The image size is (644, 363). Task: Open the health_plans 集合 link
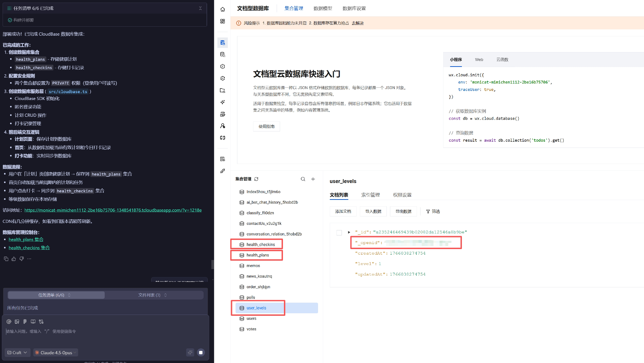(x=26, y=239)
